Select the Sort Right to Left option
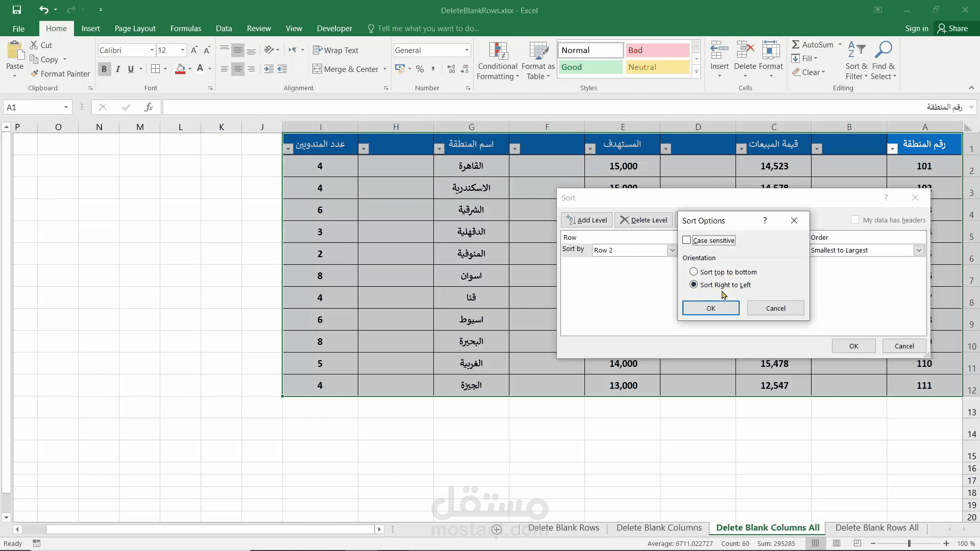The height and width of the screenshot is (551, 980). (x=694, y=285)
